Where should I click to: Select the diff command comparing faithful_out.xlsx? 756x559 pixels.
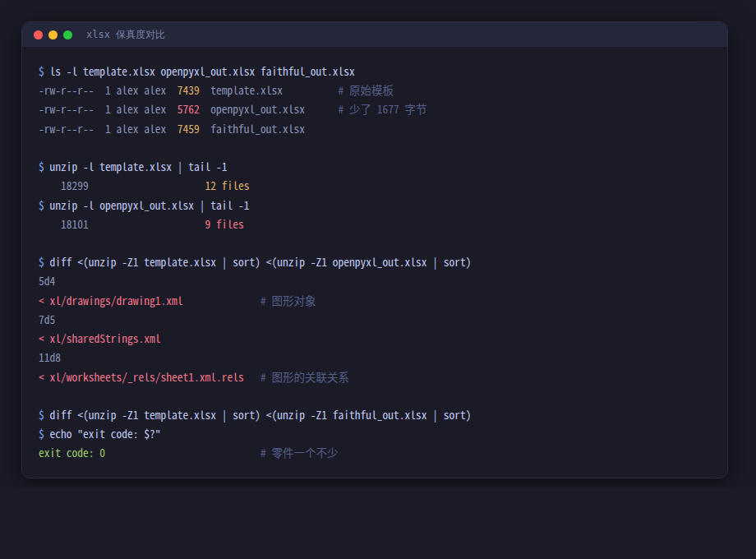255,416
